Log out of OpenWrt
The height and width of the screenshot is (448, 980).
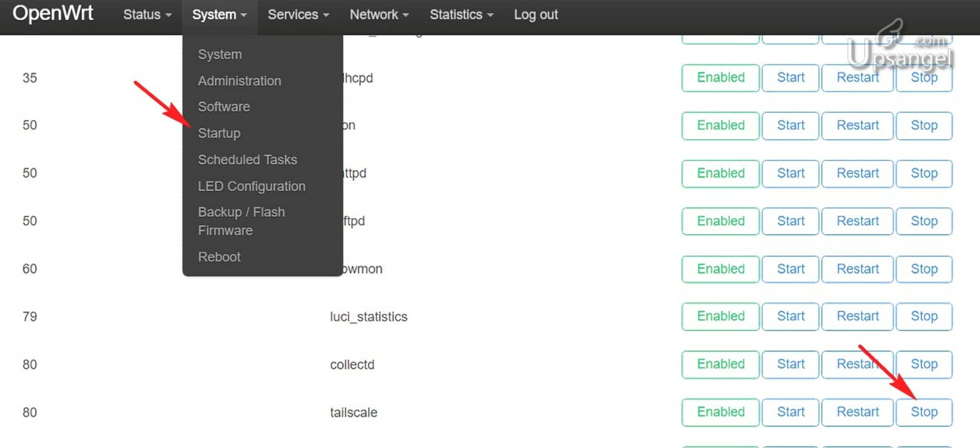pyautogui.click(x=535, y=14)
